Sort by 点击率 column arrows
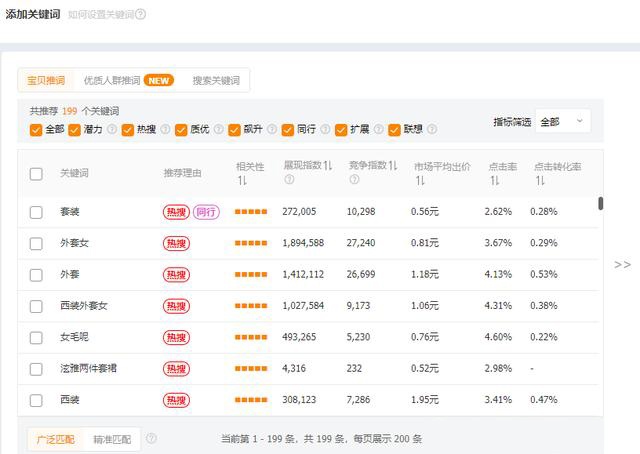Viewport: 640px width, 454px height. click(495, 180)
